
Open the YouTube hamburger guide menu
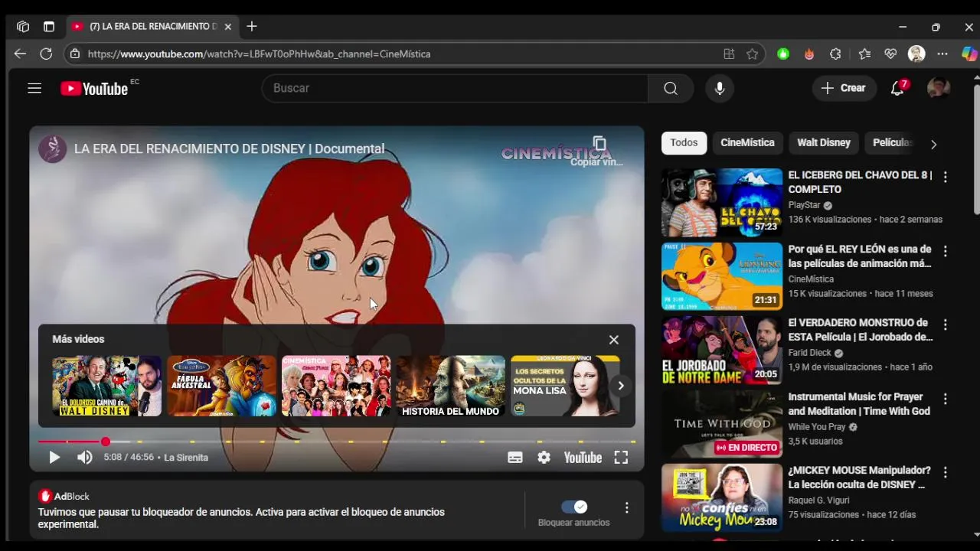point(34,88)
